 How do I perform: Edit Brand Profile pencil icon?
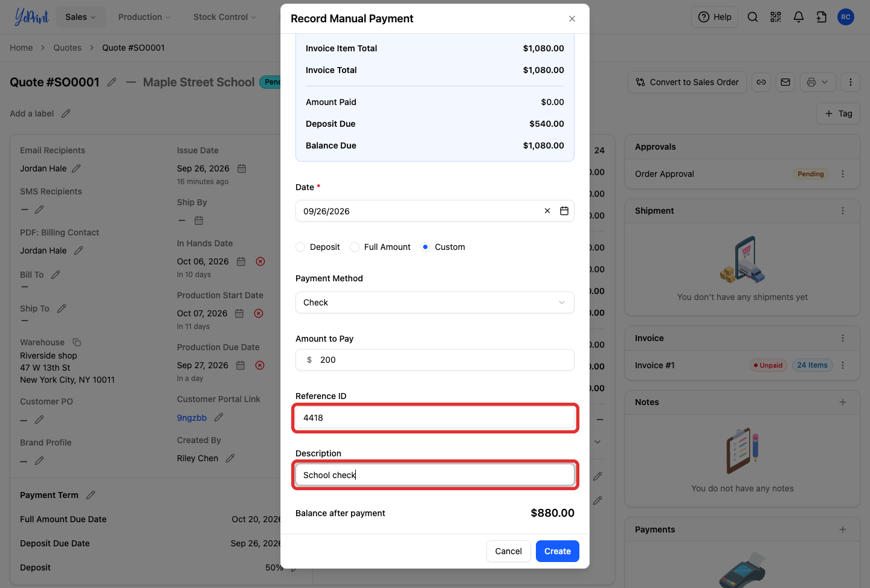[x=39, y=461]
